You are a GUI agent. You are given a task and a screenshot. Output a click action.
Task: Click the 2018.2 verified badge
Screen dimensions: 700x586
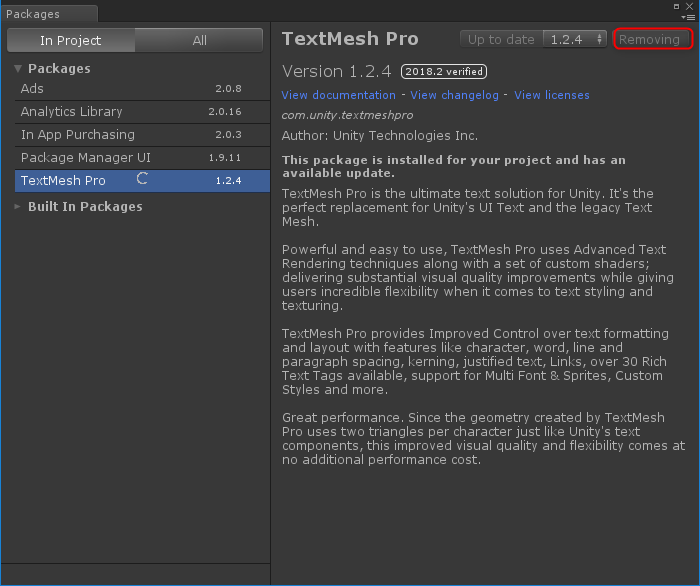point(444,72)
